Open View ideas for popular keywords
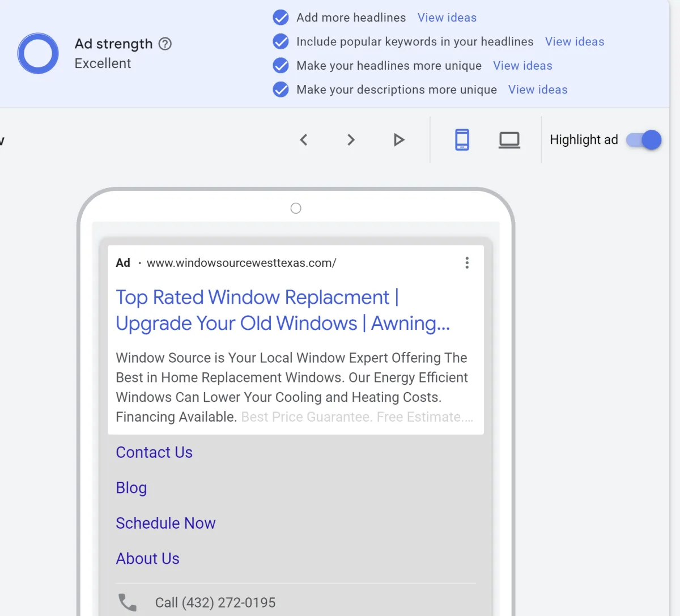This screenshot has width=680, height=616. pos(575,41)
